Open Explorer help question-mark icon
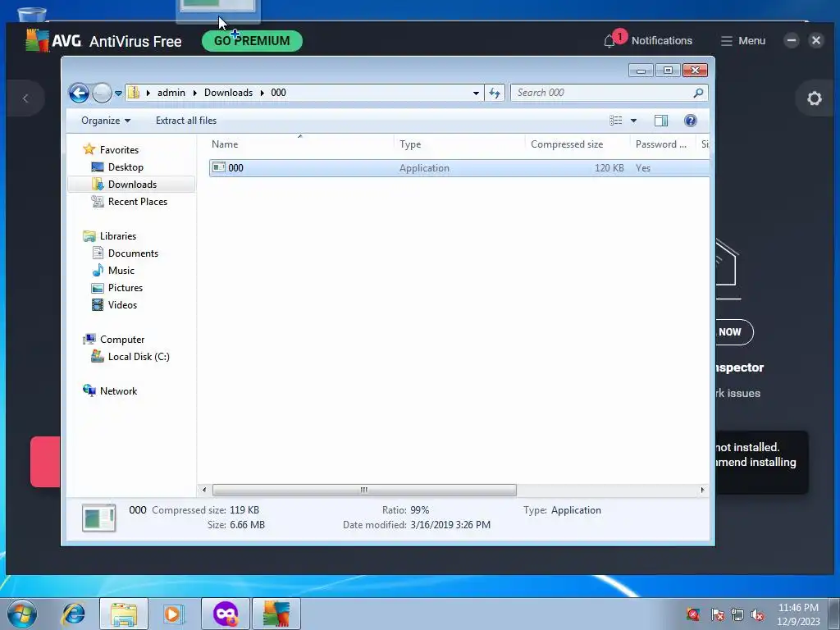The height and width of the screenshot is (630, 840). 691,121
